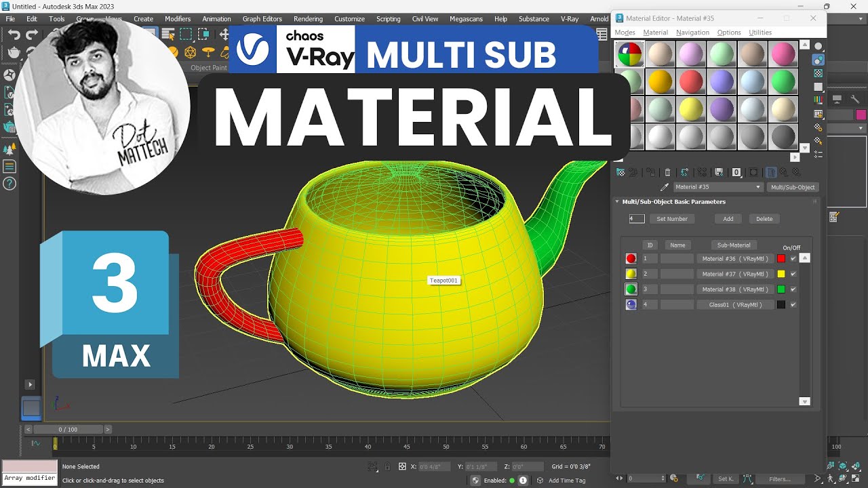Open Material #37 (VRayMtl) sub-material
Screen dimensions: 868x488
pos(735,274)
